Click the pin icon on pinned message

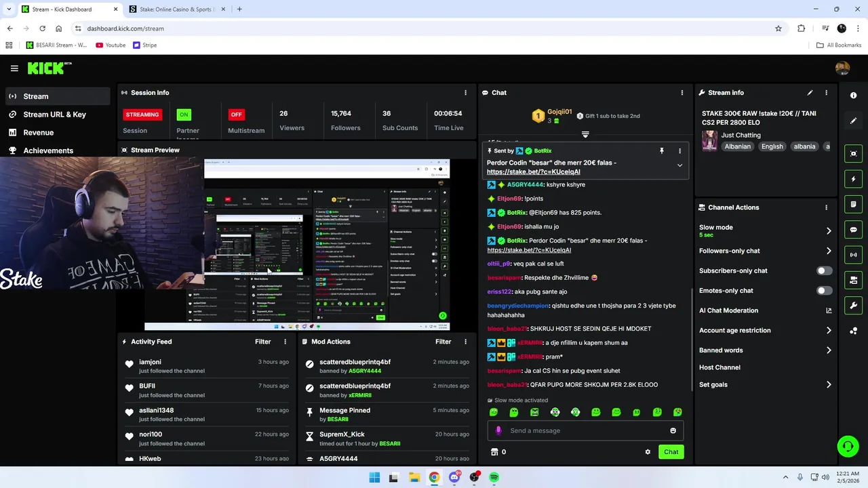tap(662, 150)
